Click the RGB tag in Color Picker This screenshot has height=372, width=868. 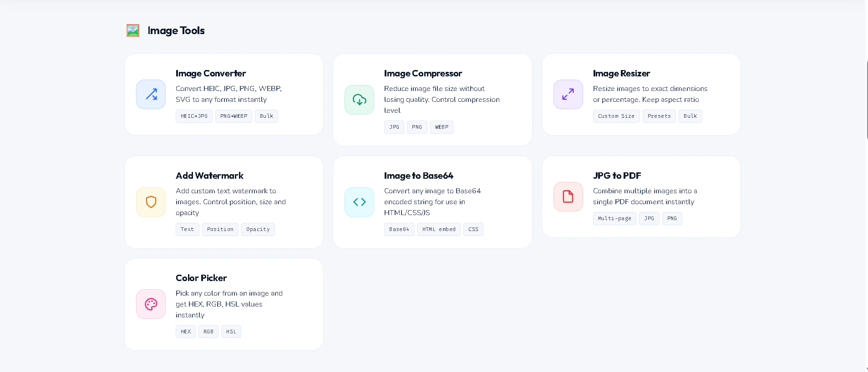coord(208,332)
